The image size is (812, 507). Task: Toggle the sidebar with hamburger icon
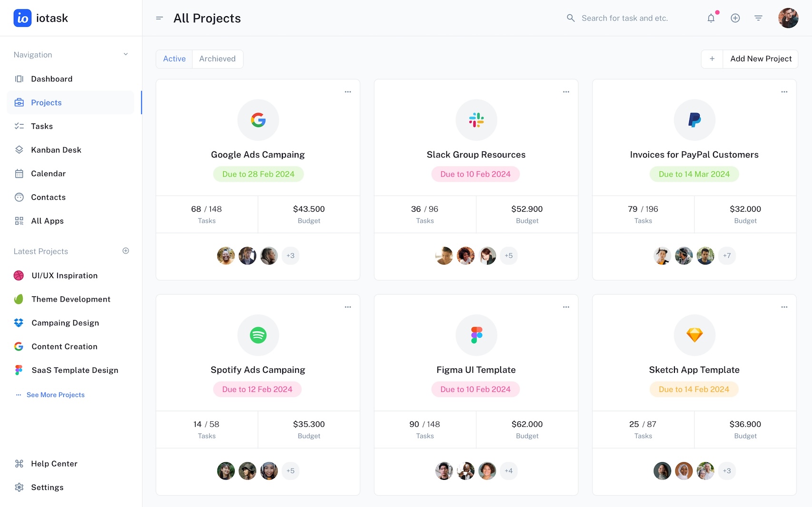[x=159, y=18]
